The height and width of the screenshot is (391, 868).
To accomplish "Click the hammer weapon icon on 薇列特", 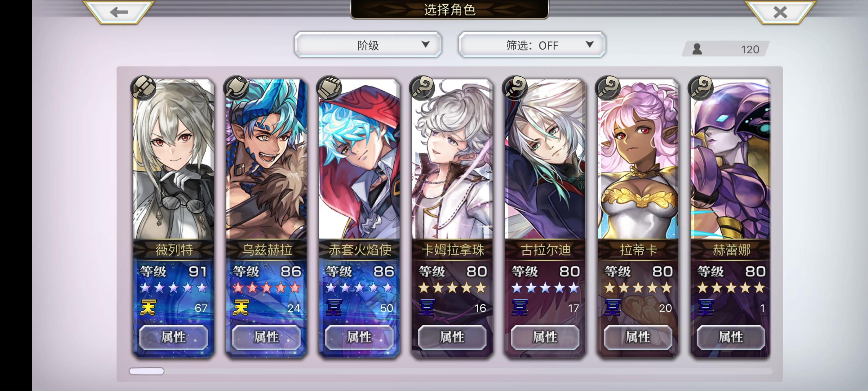I will 144,88.
